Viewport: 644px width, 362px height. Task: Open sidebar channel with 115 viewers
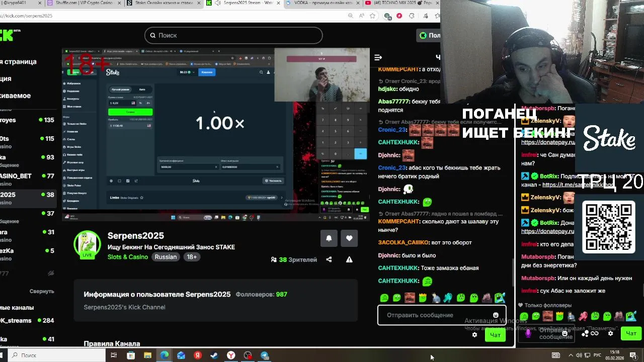pyautogui.click(x=27, y=142)
